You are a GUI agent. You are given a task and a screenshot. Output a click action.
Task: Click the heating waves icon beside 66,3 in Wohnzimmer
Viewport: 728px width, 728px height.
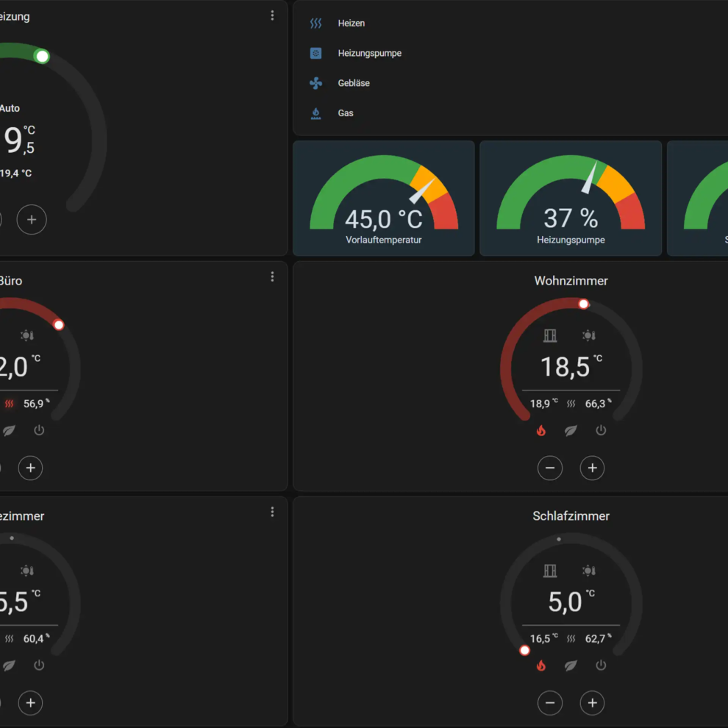(571, 404)
